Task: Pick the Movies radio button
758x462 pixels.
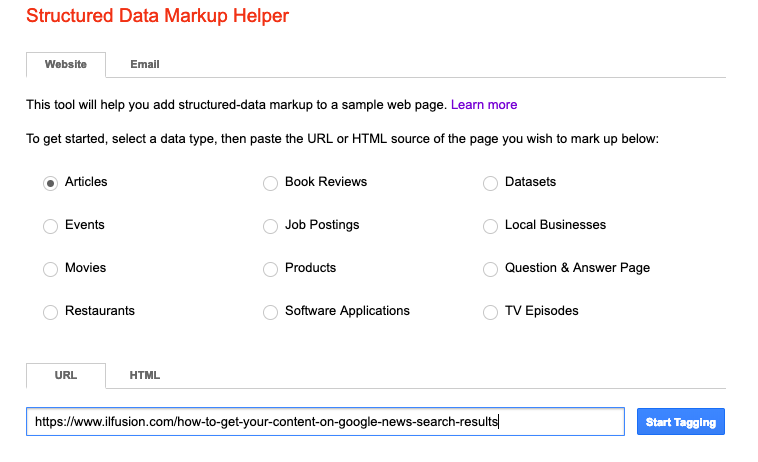Action: coord(50,269)
